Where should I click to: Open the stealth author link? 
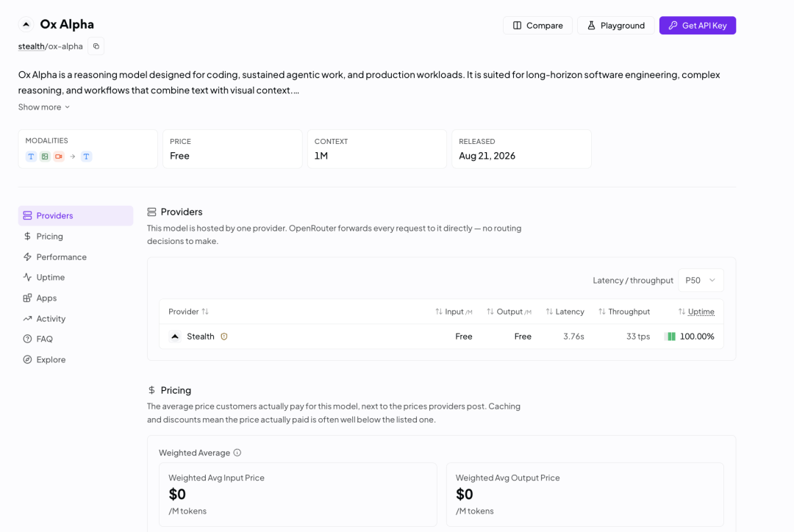pyautogui.click(x=32, y=46)
